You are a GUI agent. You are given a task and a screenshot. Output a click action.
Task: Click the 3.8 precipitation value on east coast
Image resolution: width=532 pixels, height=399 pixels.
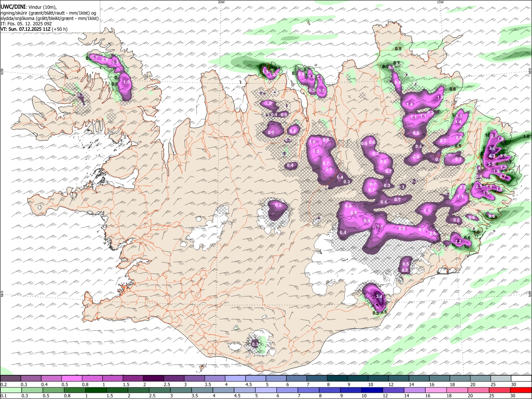tap(492, 148)
